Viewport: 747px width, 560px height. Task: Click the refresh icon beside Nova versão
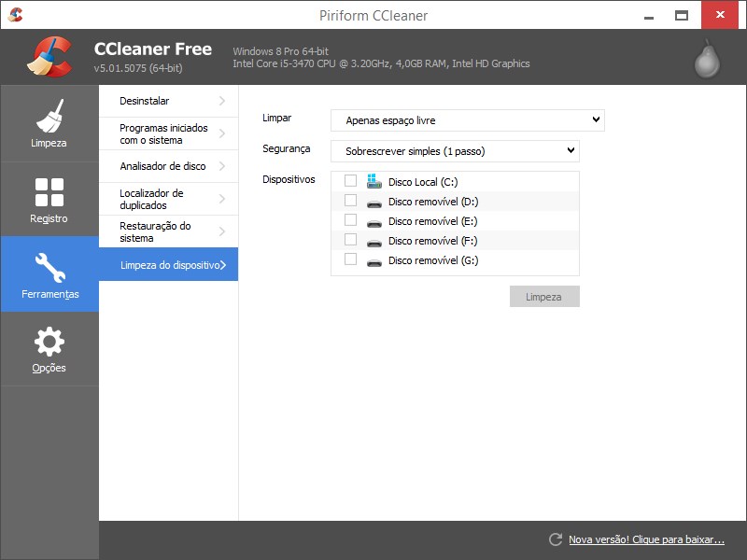coord(556,539)
